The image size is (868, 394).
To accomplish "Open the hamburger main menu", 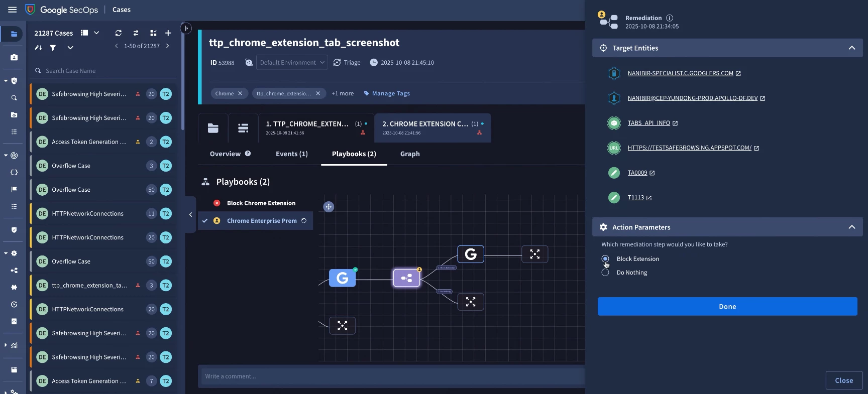I will (x=13, y=10).
